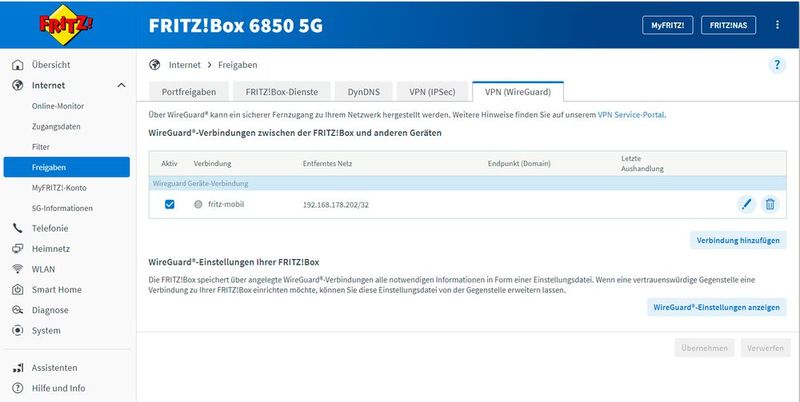Click the Smart Home icon
Screen dimensions: 800x402
click(17, 289)
